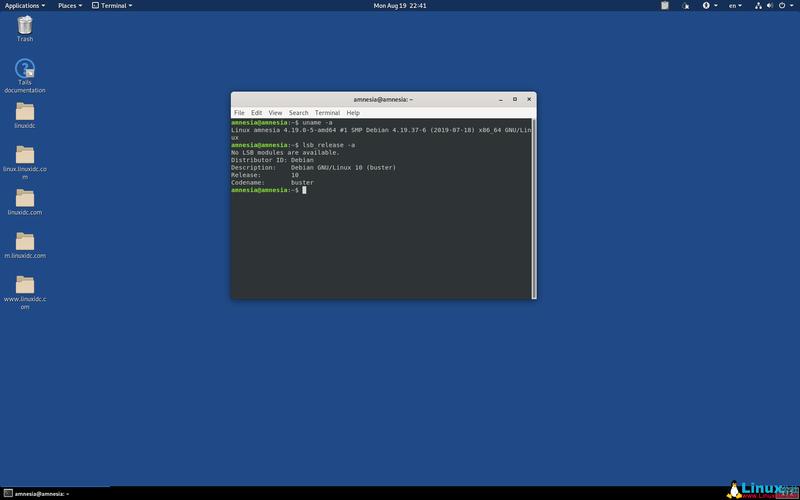Open the View menu in the terminal
The height and width of the screenshot is (500, 800).
[275, 113]
